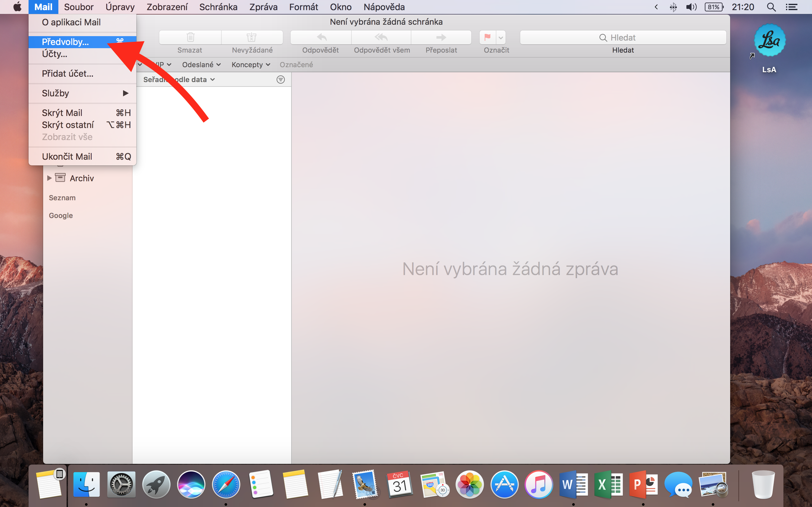Image resolution: width=812 pixels, height=507 pixels.
Task: Click the Odpovědět všem reply-all icon
Action: coord(381,37)
